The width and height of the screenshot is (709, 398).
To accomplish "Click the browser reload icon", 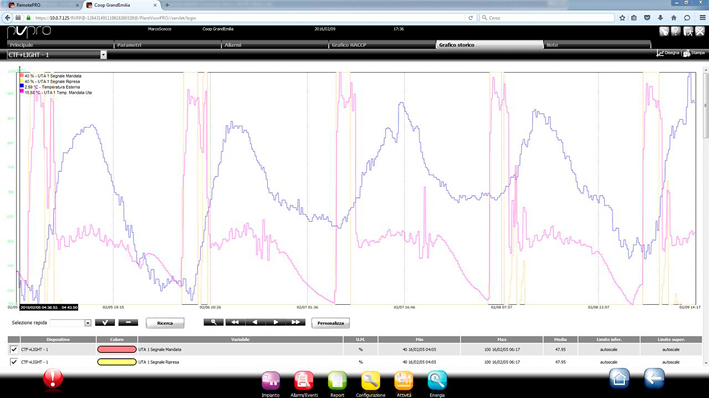I will tap(471, 18).
